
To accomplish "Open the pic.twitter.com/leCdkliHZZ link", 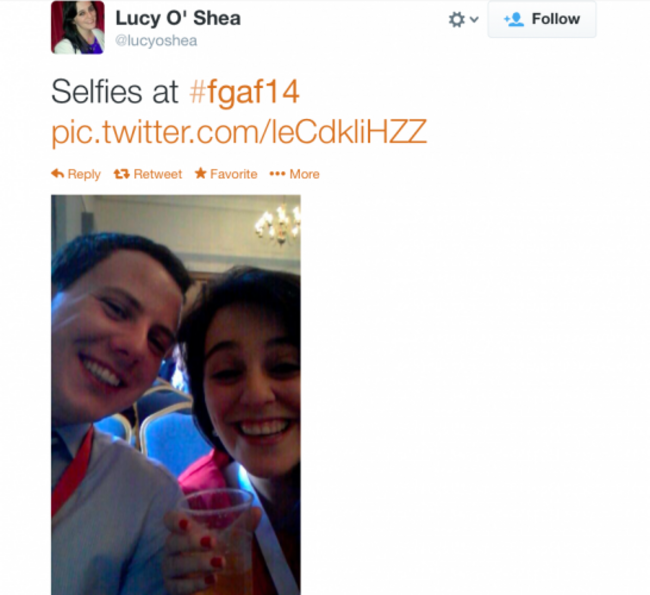I will pos(239,132).
